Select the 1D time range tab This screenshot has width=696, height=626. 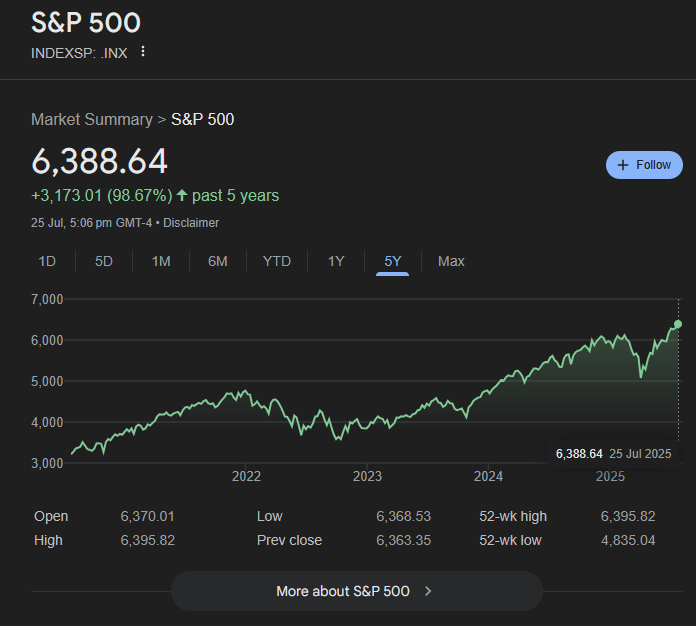pyautogui.click(x=47, y=261)
